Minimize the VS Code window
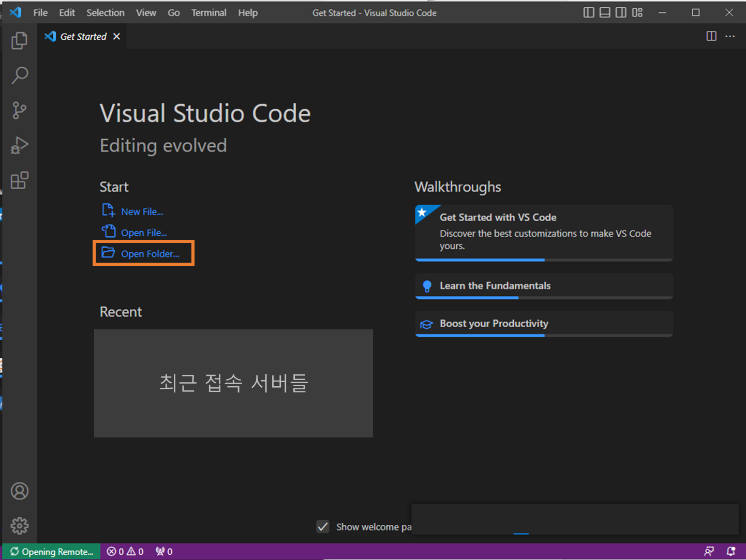746x560 pixels. click(x=662, y=12)
